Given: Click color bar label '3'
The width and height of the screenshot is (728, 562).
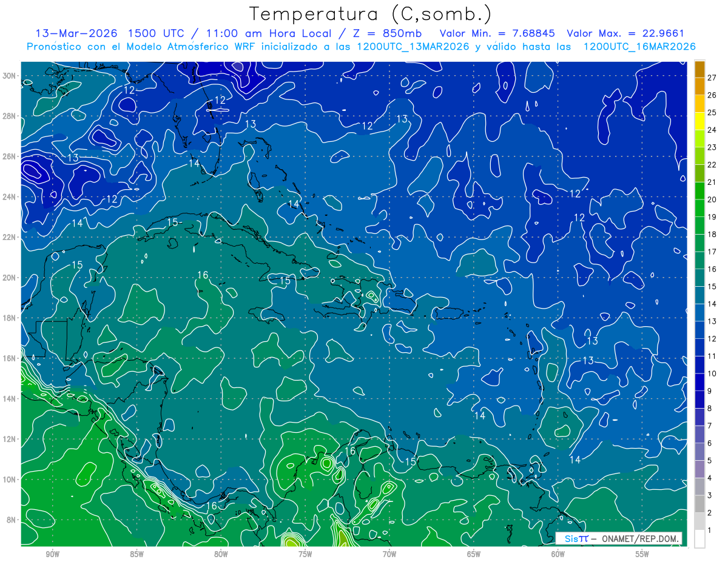Looking at the screenshot, I should [710, 495].
